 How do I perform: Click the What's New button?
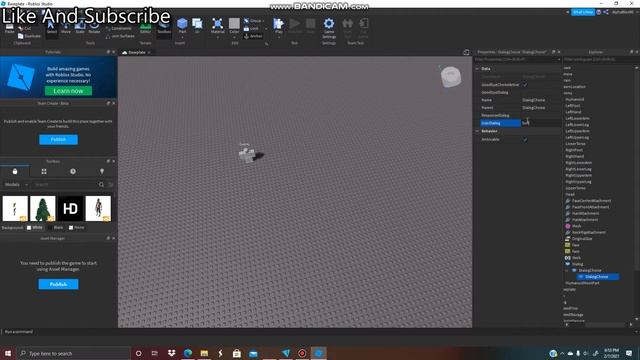click(x=582, y=12)
